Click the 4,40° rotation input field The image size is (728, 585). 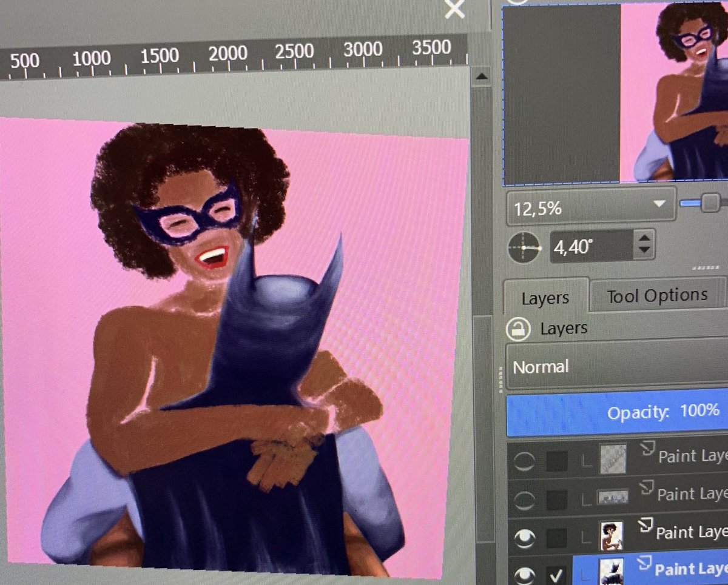[592, 246]
